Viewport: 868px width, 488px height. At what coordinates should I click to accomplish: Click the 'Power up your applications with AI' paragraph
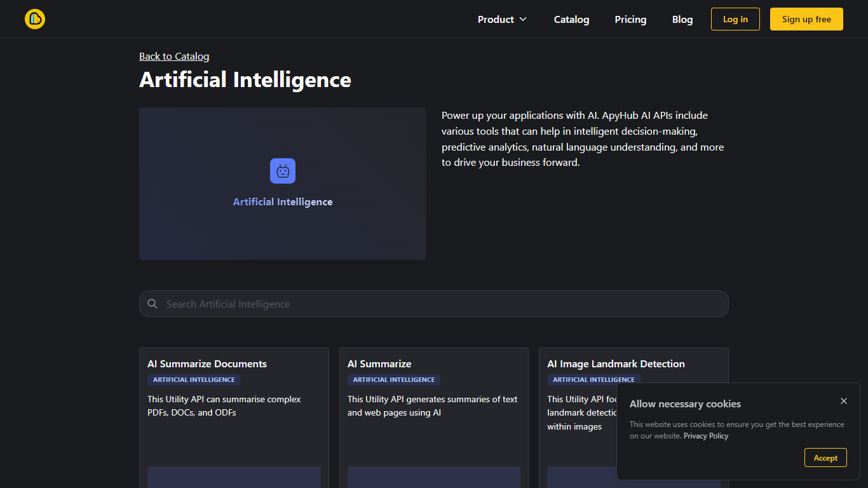click(x=583, y=139)
